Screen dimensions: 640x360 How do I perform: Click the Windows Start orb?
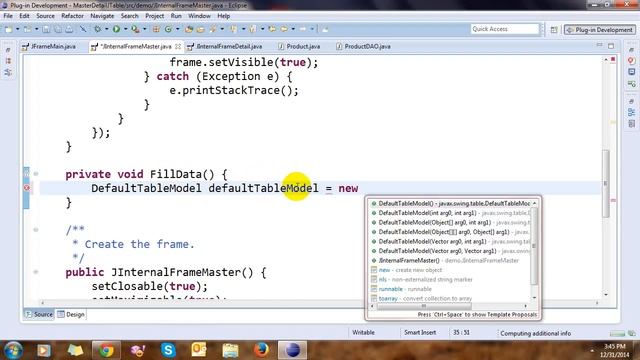pyautogui.click(x=13, y=350)
